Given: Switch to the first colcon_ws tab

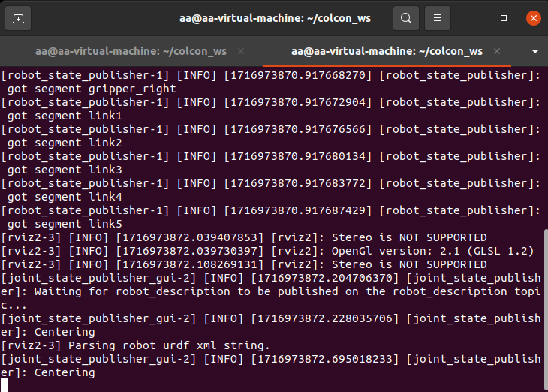Looking at the screenshot, I should coord(131,51).
